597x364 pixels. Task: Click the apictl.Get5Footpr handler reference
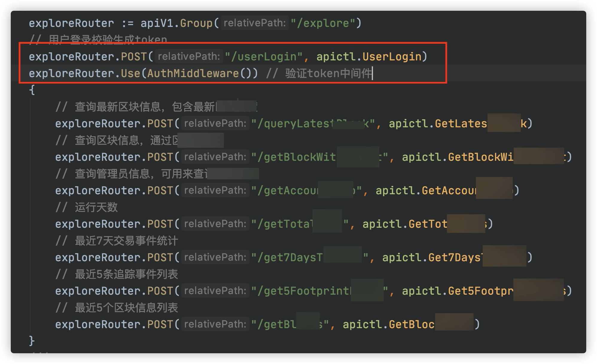[x=457, y=291]
